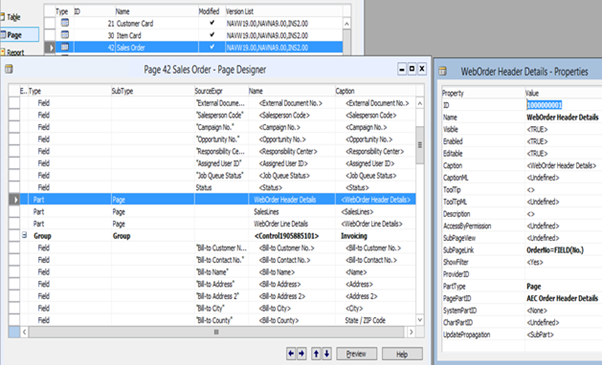Viewport: 602px width, 365px height.
Task: Click the UpdatePropagation value SubPart
Action: (x=540, y=335)
